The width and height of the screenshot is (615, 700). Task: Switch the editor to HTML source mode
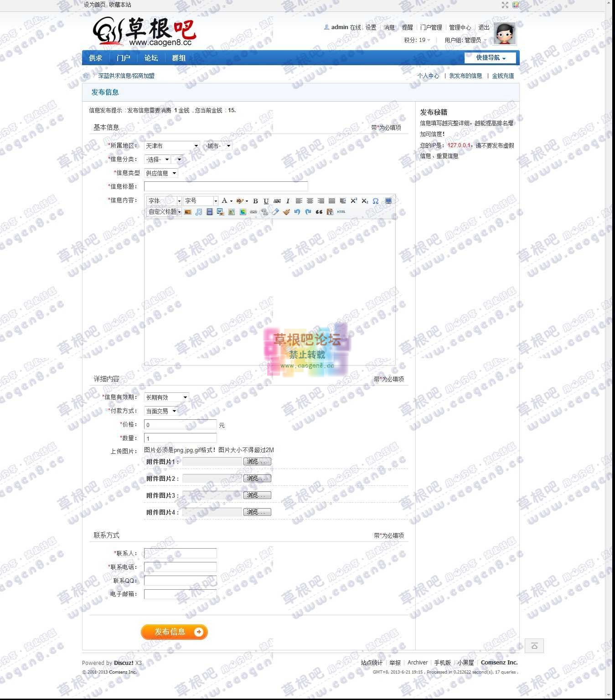[341, 211]
